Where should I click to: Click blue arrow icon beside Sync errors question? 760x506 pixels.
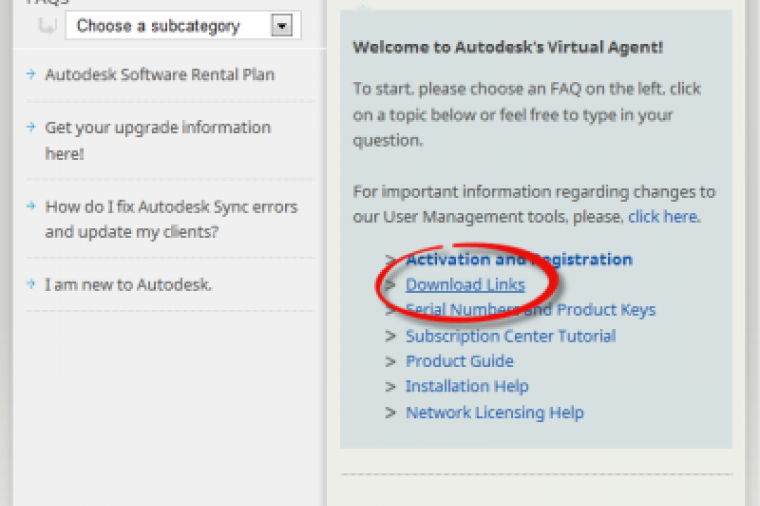32,207
